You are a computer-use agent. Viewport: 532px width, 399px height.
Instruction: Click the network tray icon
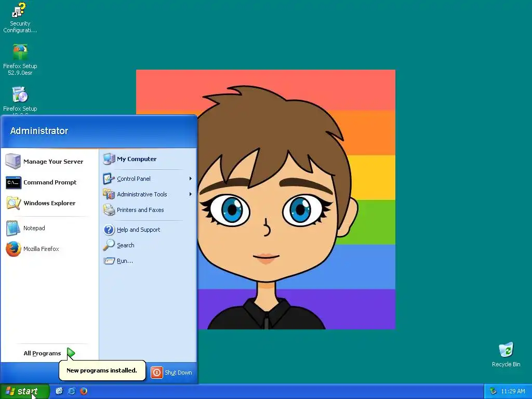(x=493, y=391)
